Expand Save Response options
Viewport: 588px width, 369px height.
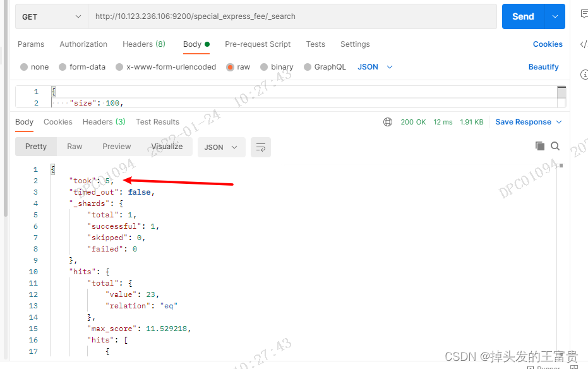559,122
